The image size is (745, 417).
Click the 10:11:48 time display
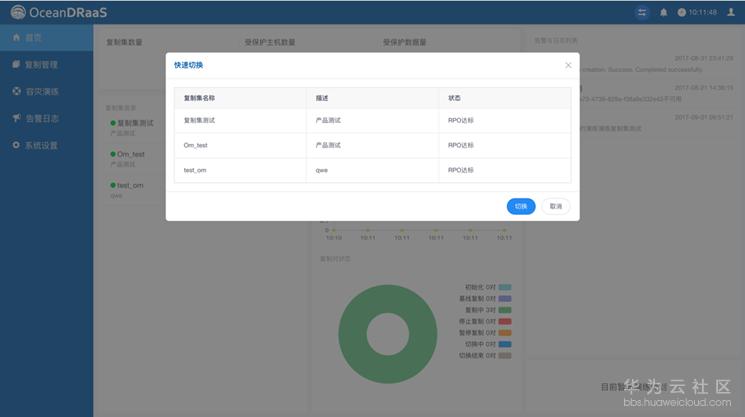tap(703, 12)
